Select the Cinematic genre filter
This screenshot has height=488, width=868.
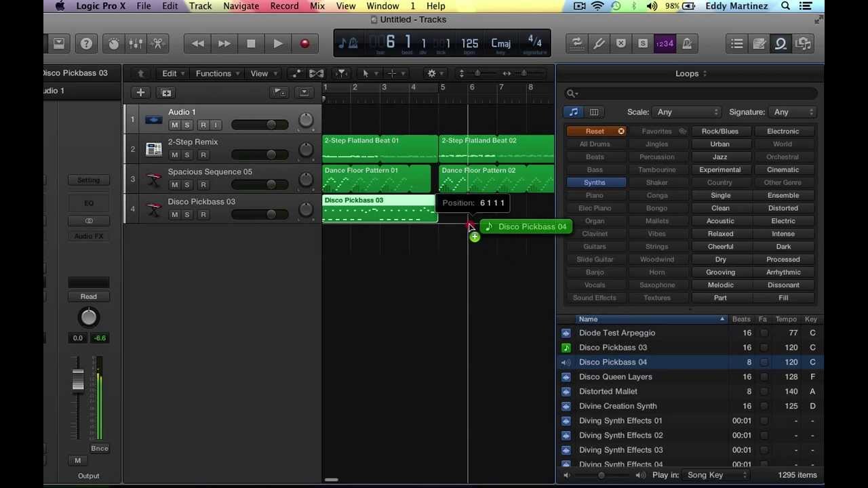coord(783,169)
